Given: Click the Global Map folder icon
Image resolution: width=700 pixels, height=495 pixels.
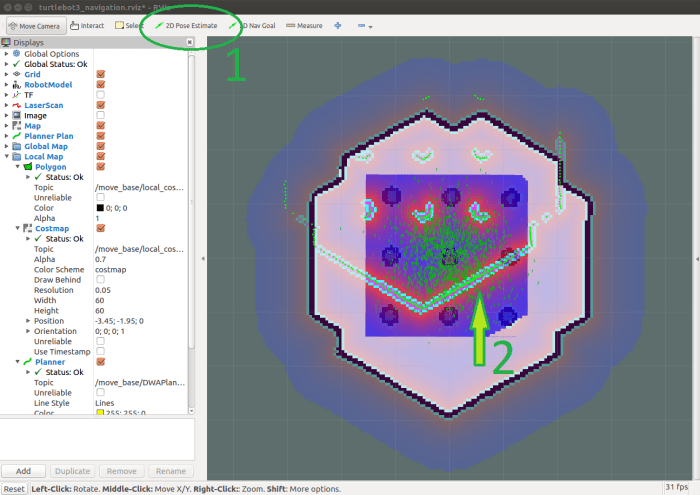Looking at the screenshot, I should 17,146.
